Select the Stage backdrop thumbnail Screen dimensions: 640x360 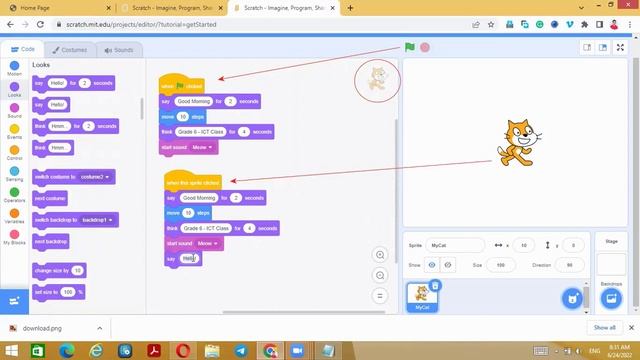tap(611, 264)
